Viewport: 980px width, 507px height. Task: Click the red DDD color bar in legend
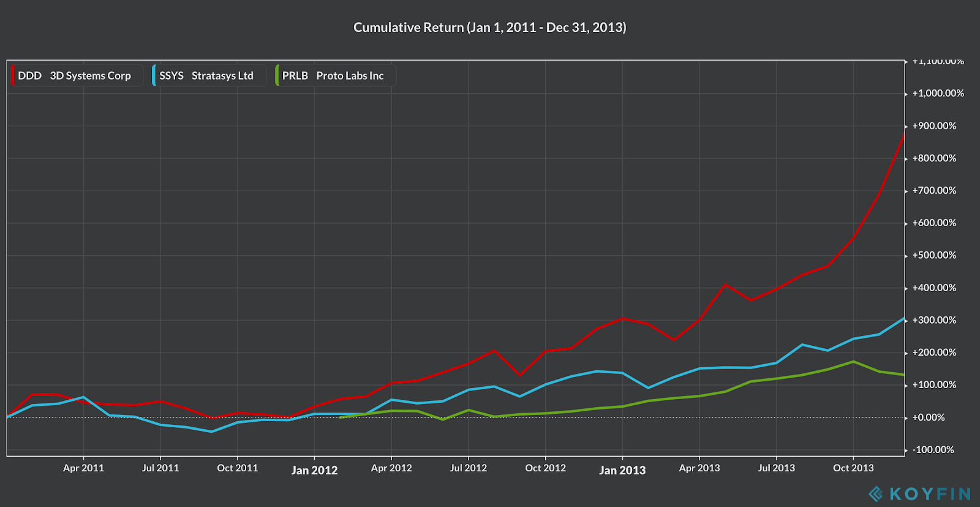[12, 75]
